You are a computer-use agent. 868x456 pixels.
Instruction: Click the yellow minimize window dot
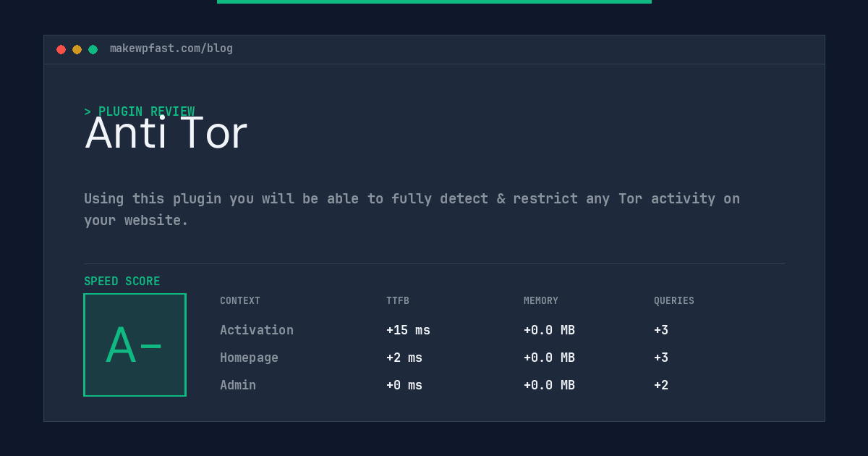(x=77, y=49)
